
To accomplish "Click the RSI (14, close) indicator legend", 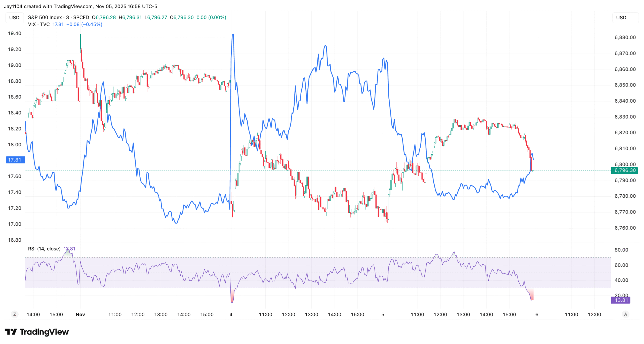I will click(x=44, y=249).
